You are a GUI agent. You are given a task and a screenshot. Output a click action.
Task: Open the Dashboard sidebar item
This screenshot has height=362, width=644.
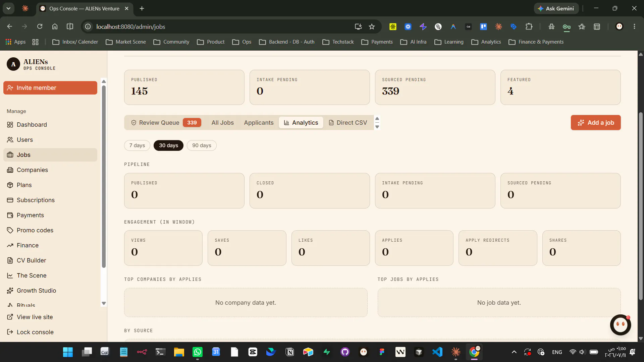pyautogui.click(x=50, y=125)
